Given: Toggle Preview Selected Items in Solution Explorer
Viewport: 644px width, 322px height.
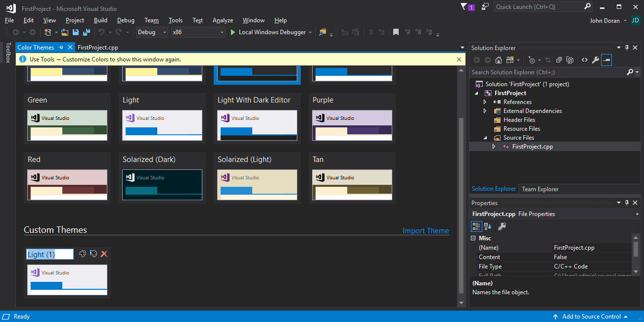Looking at the screenshot, I should [607, 60].
